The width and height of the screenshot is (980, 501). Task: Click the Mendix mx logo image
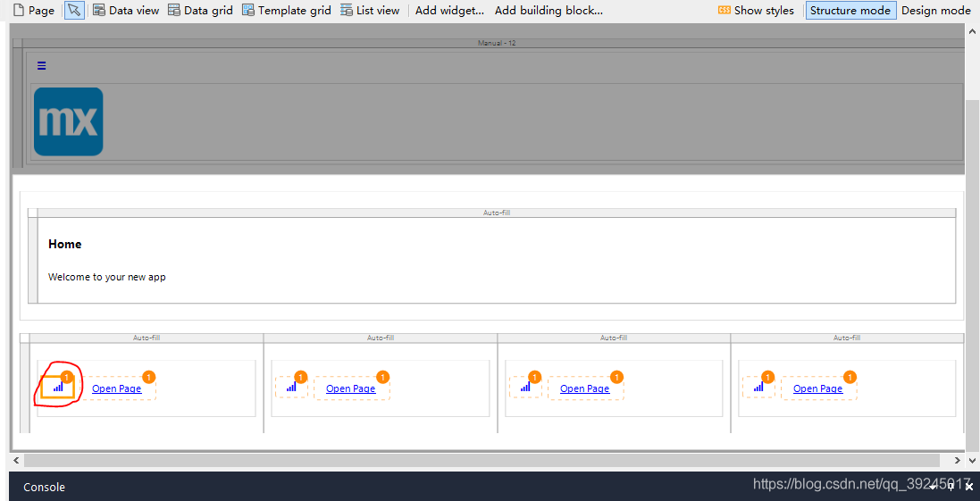(x=69, y=121)
